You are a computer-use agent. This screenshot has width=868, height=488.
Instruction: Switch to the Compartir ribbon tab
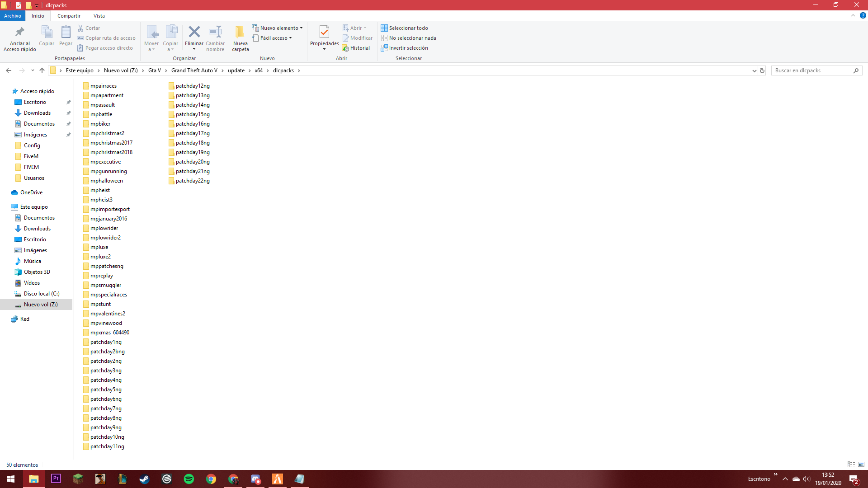coord(69,16)
